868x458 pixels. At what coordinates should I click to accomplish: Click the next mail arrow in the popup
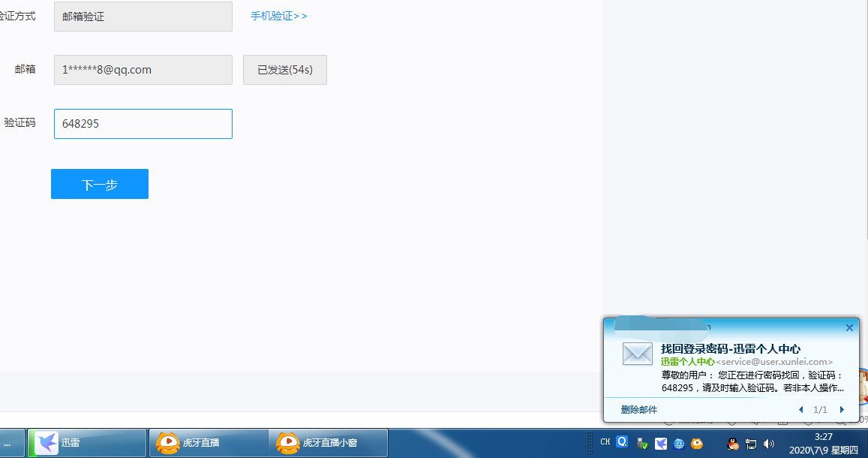842,409
